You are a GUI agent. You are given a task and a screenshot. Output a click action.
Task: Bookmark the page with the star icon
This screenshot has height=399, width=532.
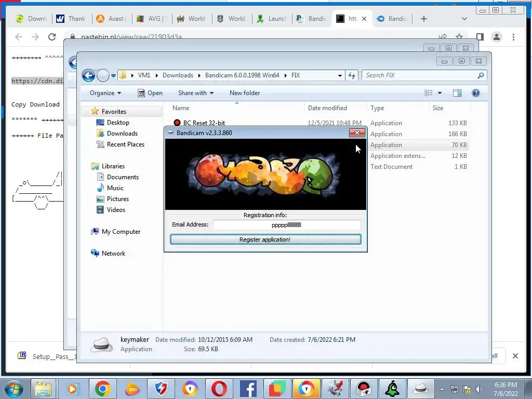coord(459,37)
